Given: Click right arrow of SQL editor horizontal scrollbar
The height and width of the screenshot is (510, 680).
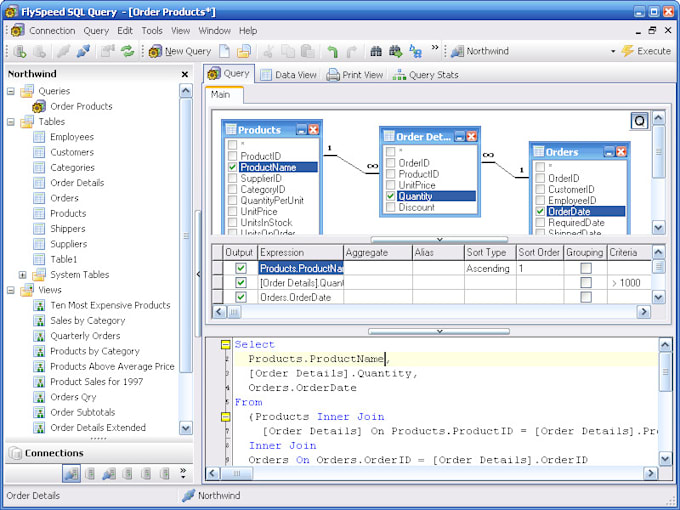Looking at the screenshot, I should [650, 473].
